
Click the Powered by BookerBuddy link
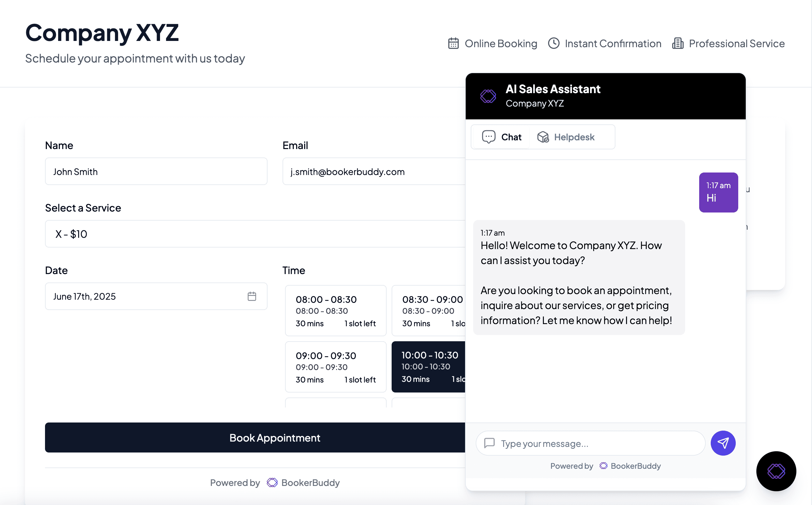pos(274,482)
